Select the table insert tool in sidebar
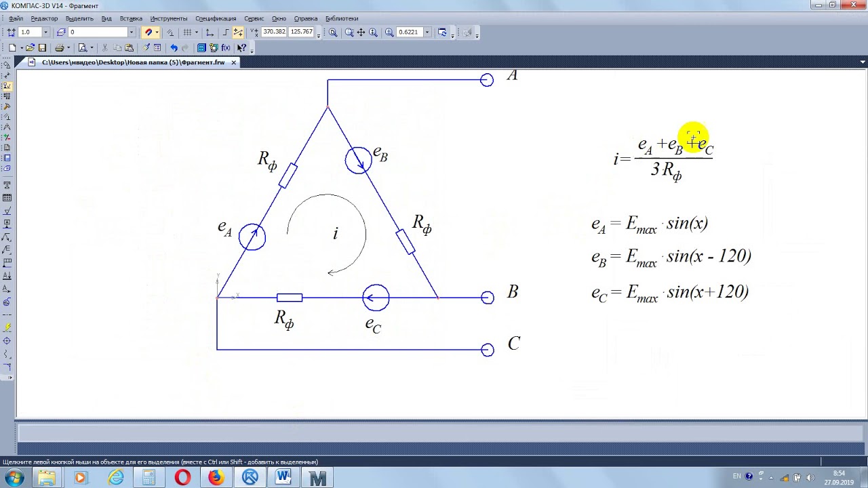Image resolution: width=868 pixels, height=488 pixels. tap(7, 198)
